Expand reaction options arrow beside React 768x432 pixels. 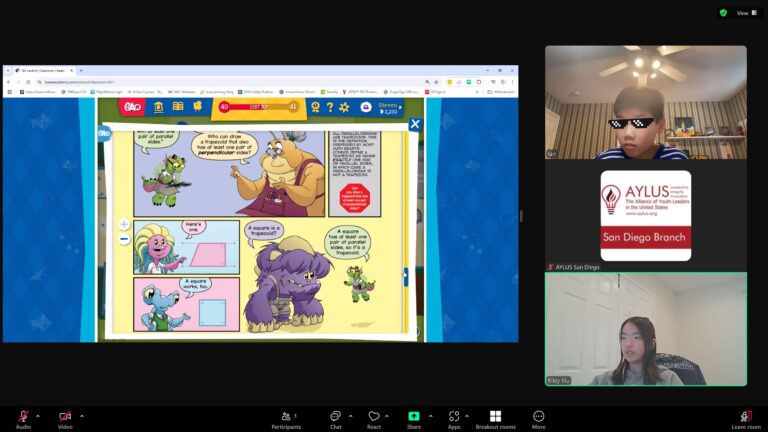[386, 416]
